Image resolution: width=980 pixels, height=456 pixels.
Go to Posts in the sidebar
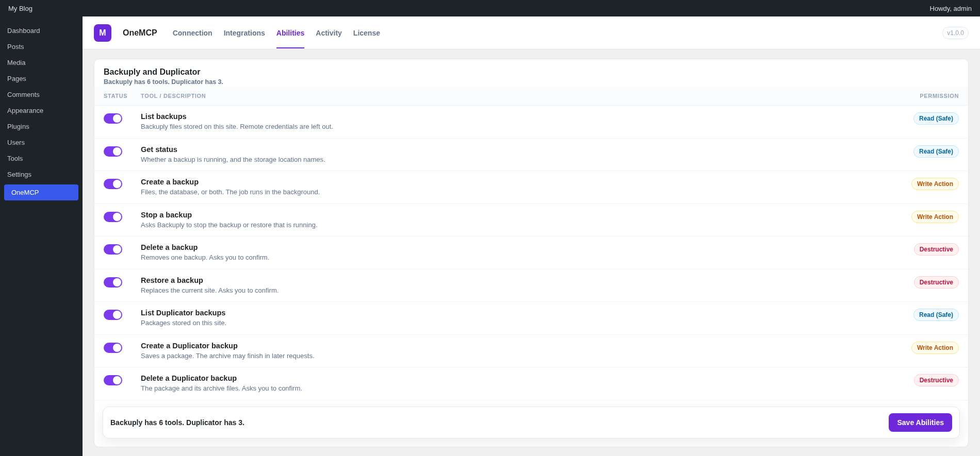tap(41, 47)
